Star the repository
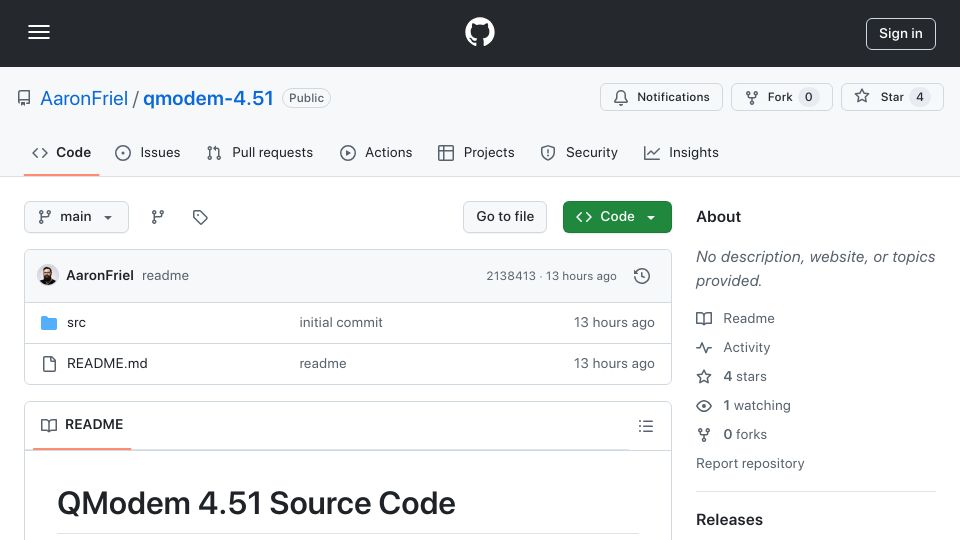 pos(892,97)
